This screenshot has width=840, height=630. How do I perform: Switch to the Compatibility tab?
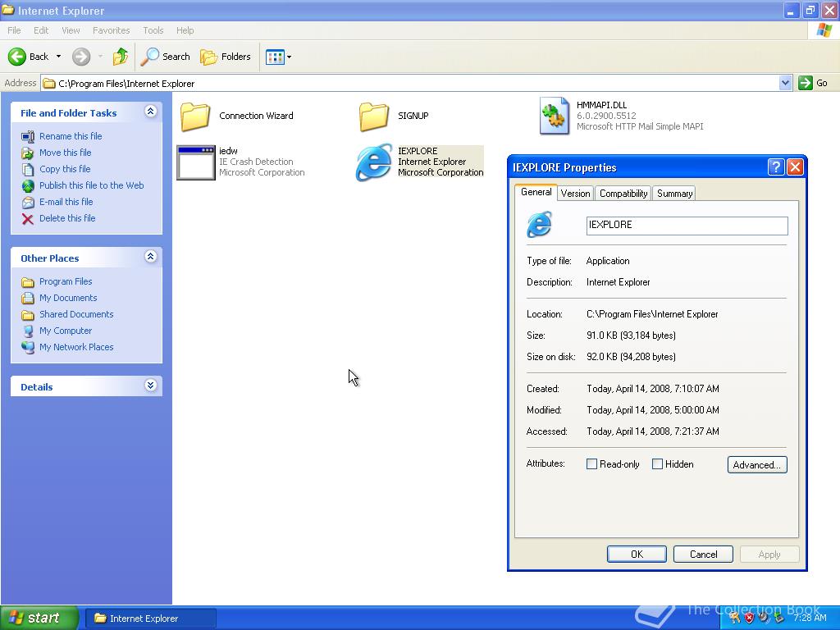(x=623, y=194)
